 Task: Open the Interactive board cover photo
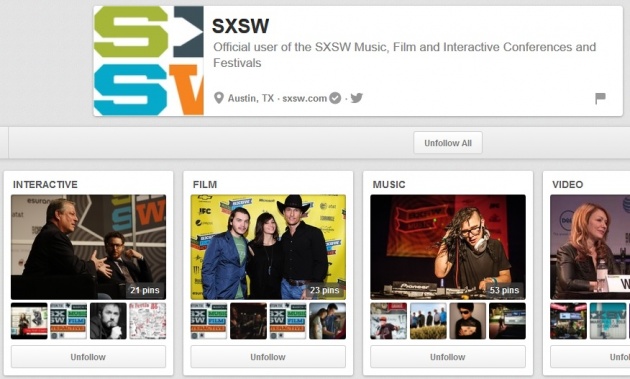[x=88, y=247]
